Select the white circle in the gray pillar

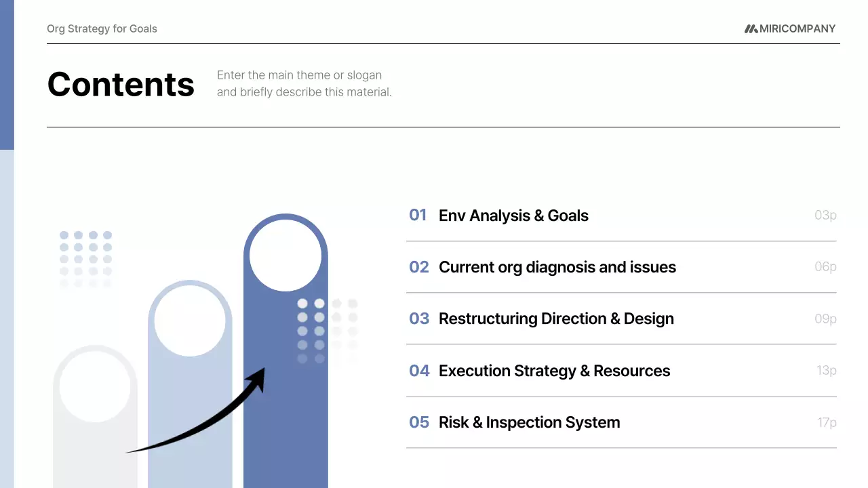(x=95, y=386)
